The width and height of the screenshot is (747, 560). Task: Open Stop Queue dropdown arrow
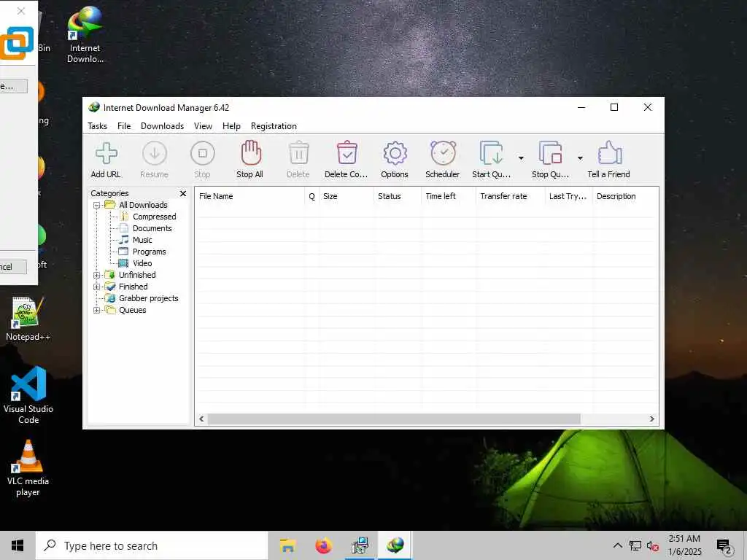pos(580,158)
